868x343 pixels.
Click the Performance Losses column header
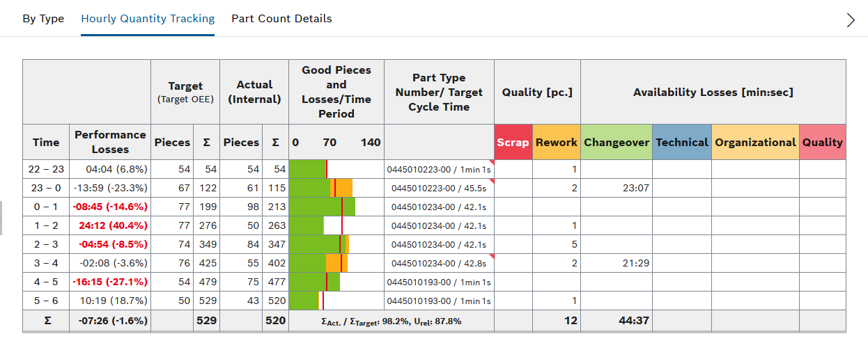(110, 142)
